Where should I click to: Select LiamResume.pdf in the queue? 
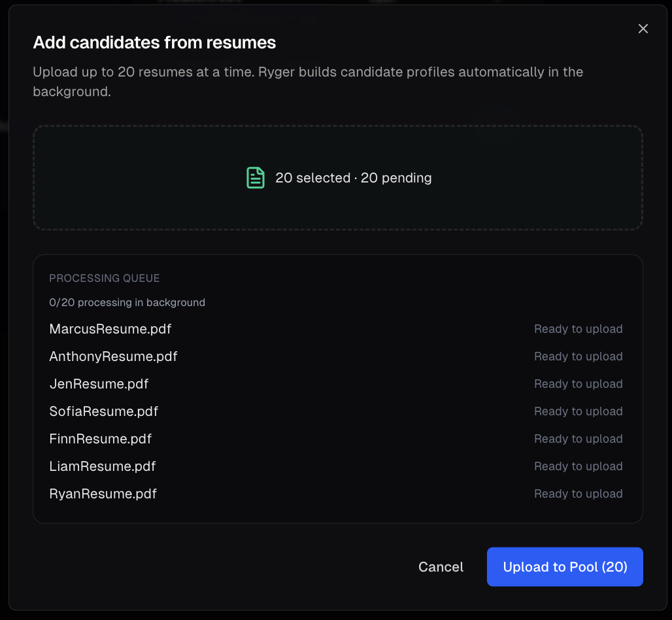tap(103, 466)
